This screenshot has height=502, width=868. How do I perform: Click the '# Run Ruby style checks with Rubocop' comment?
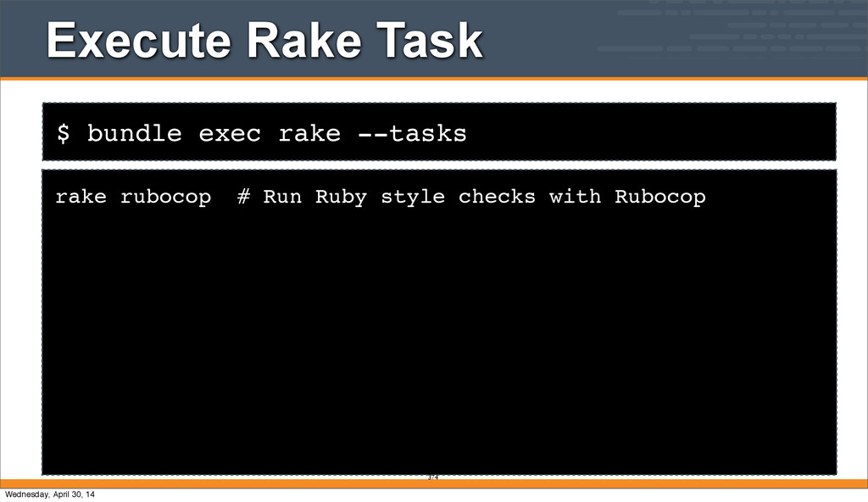click(471, 197)
